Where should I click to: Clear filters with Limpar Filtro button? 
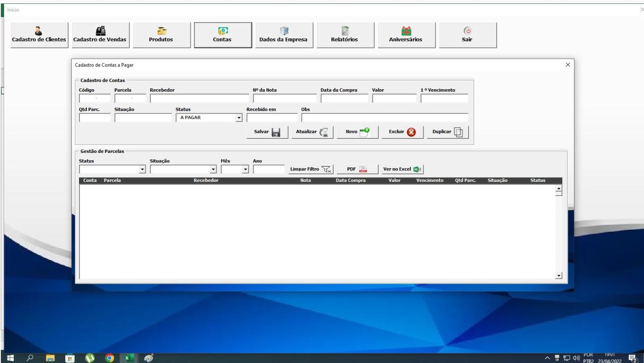[x=311, y=169]
